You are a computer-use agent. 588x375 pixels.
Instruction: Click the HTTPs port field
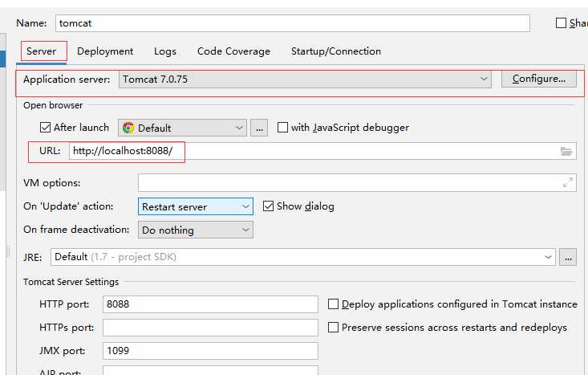pyautogui.click(x=210, y=328)
